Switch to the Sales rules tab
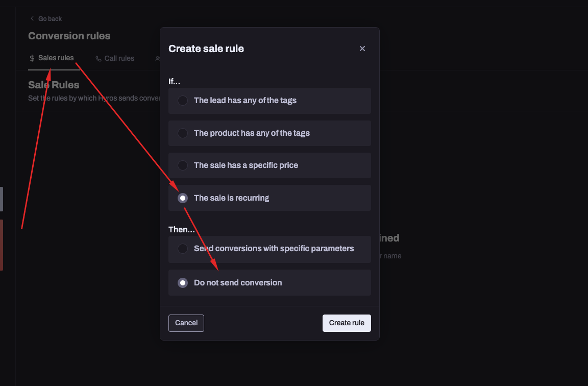Image resolution: width=588 pixels, height=386 pixels. click(x=56, y=58)
